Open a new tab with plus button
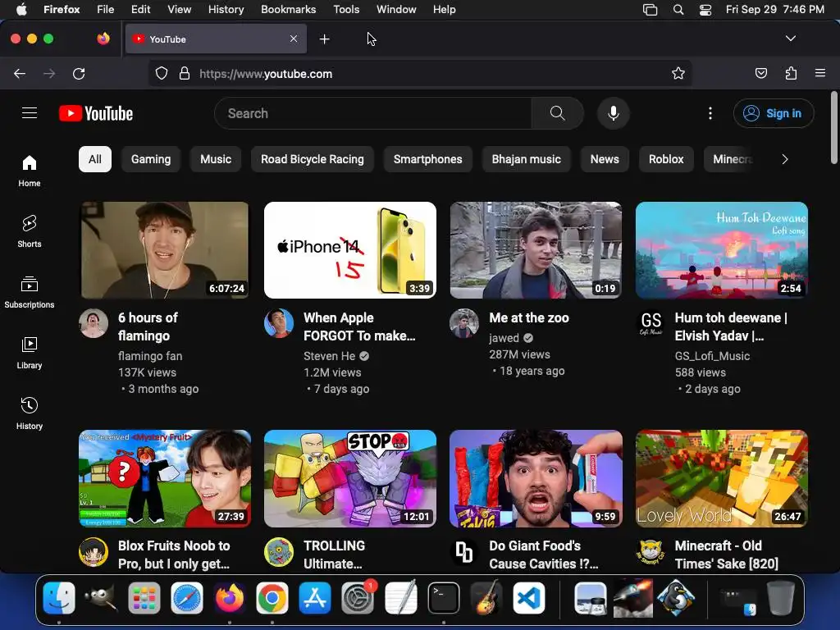This screenshot has width=840, height=630. pyautogui.click(x=324, y=39)
